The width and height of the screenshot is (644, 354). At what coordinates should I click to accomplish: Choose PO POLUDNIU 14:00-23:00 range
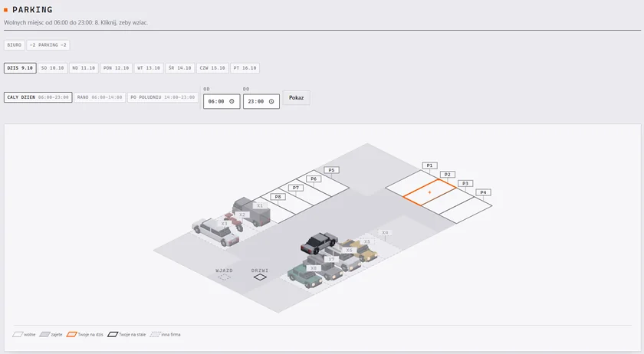tap(163, 97)
